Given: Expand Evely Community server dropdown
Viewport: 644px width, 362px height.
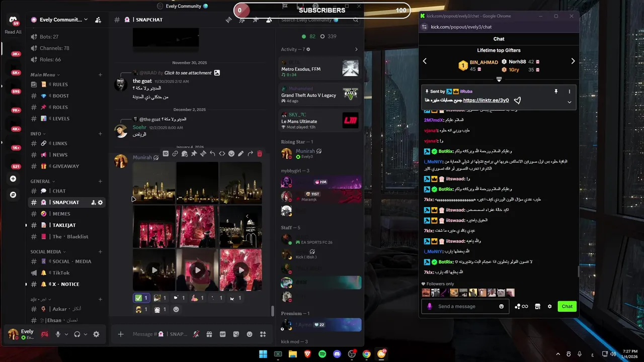Looking at the screenshot, I should pyautogui.click(x=86, y=20).
